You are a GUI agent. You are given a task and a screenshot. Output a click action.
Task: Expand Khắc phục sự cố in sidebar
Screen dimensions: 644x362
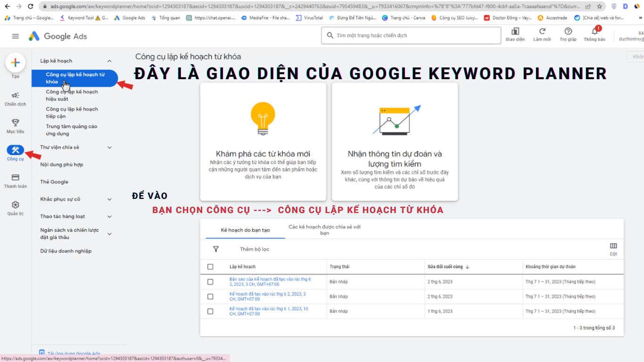click(109, 199)
